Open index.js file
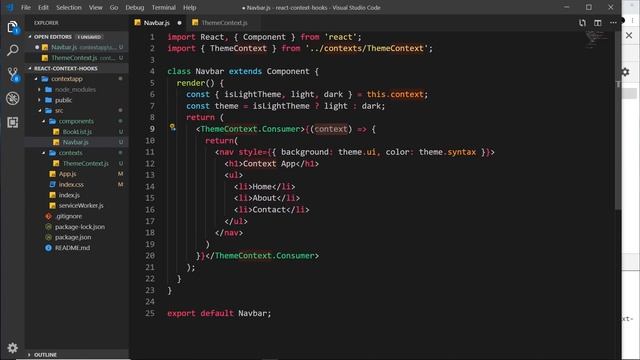The width and height of the screenshot is (640, 360). tap(77, 195)
